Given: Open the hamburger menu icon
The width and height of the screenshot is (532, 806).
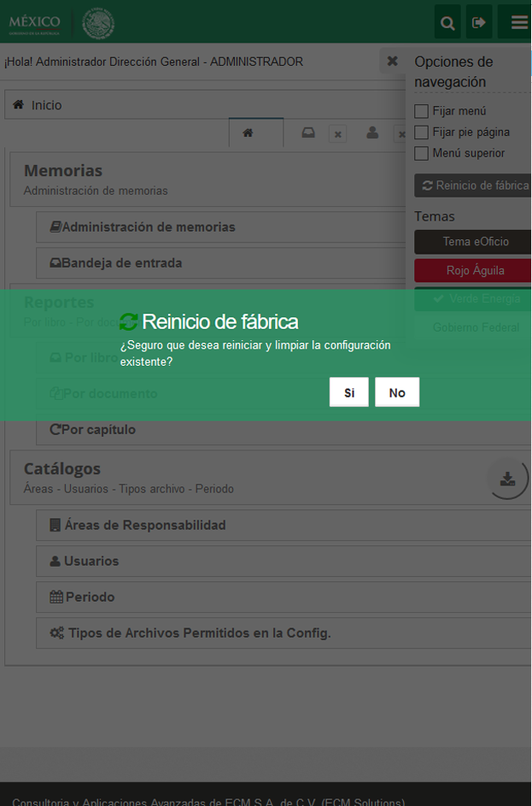Looking at the screenshot, I should click(x=516, y=22).
